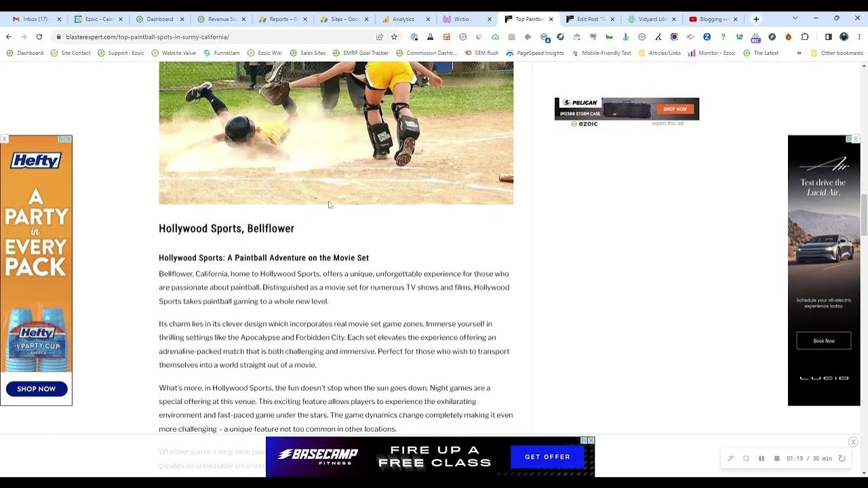Viewport: 868px width, 488px height.
Task: Click the 'Hollywood Sports, Bellflower' heading
Action: point(226,228)
